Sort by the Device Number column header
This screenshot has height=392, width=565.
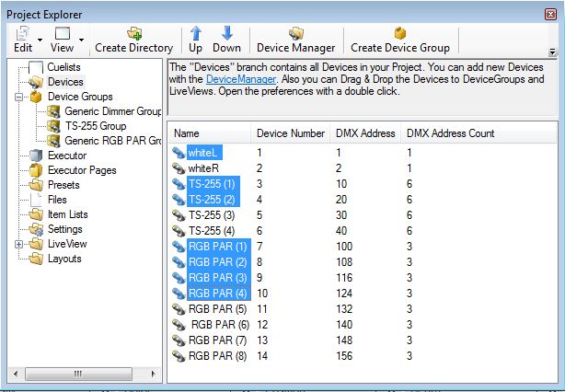pyautogui.click(x=290, y=133)
